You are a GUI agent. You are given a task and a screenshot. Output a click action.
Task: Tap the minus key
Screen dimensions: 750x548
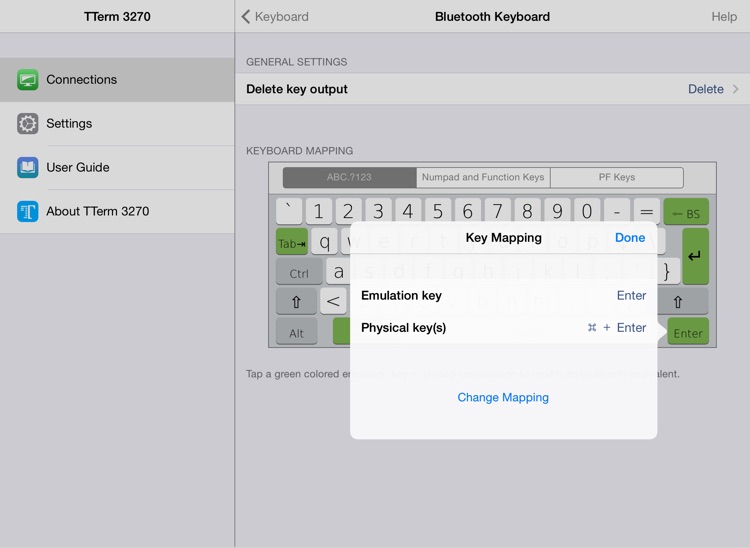617,210
